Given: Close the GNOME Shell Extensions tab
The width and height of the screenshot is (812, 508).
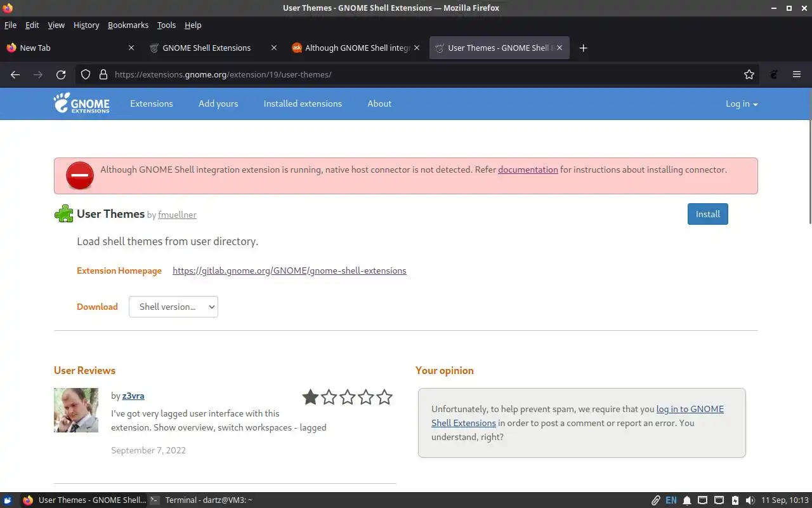Looking at the screenshot, I should (x=274, y=48).
